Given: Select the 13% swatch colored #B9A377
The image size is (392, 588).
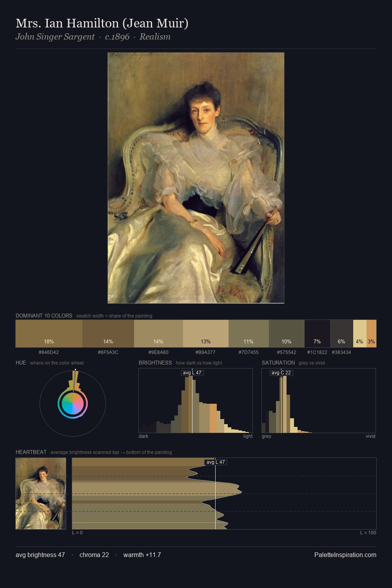Looking at the screenshot, I should coord(206,334).
